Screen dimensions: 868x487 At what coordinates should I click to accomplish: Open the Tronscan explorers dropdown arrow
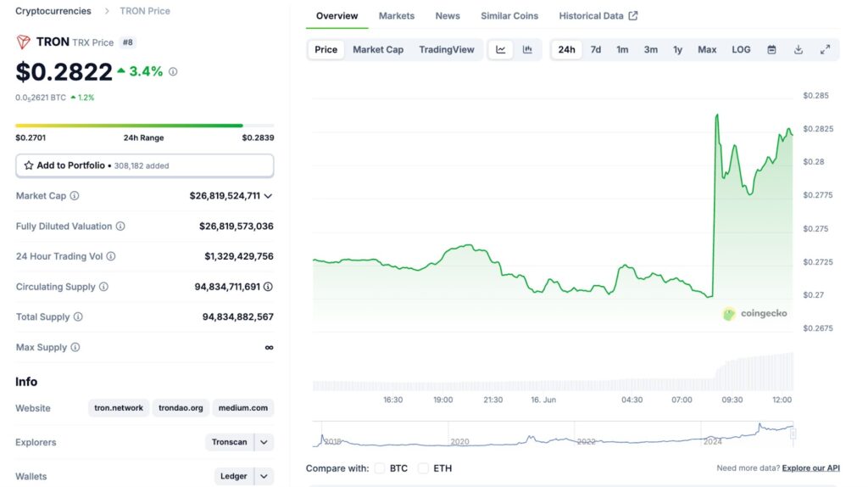tap(264, 442)
